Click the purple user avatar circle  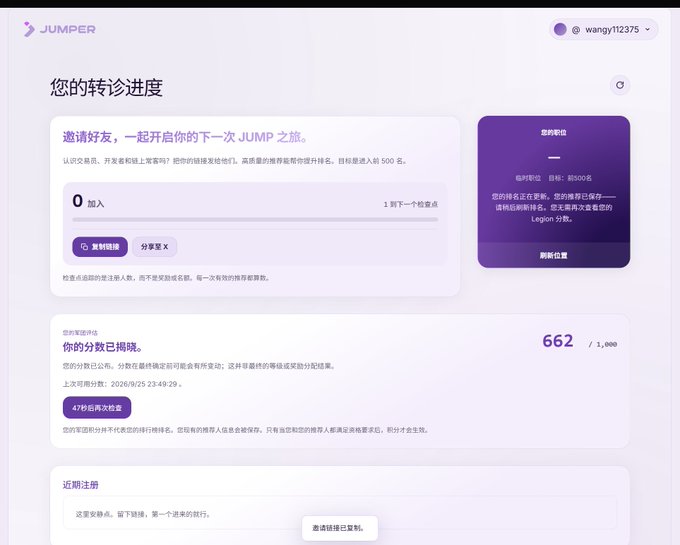[560, 29]
